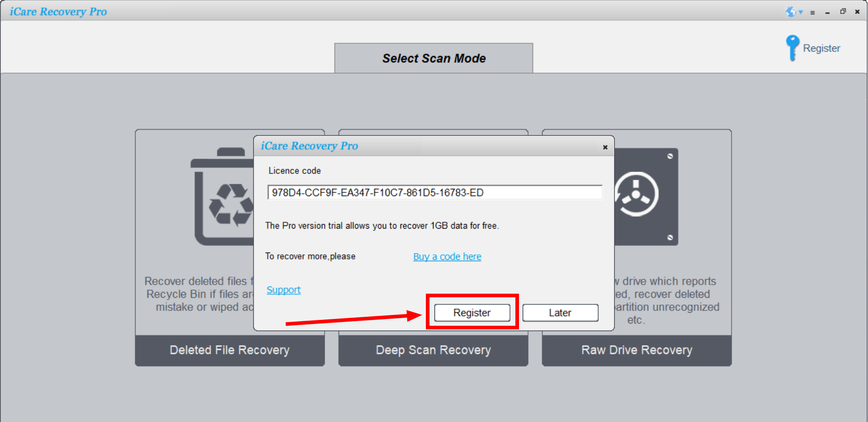
Task: Expand the language dropdown arrow
Action: tap(801, 12)
